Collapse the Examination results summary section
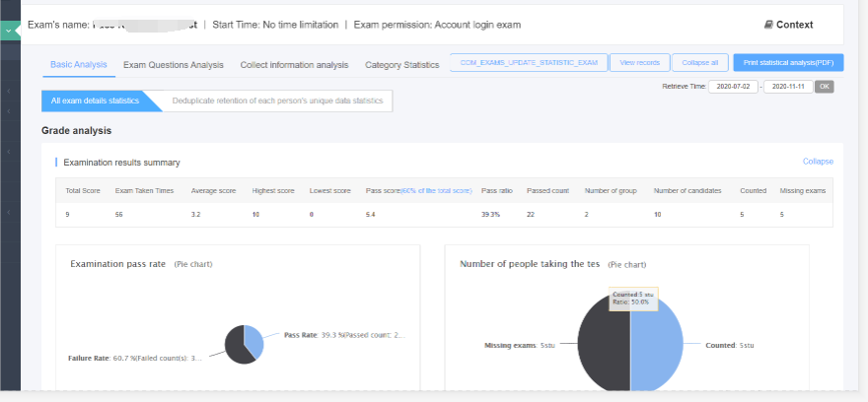868x402 pixels. pyautogui.click(x=818, y=162)
